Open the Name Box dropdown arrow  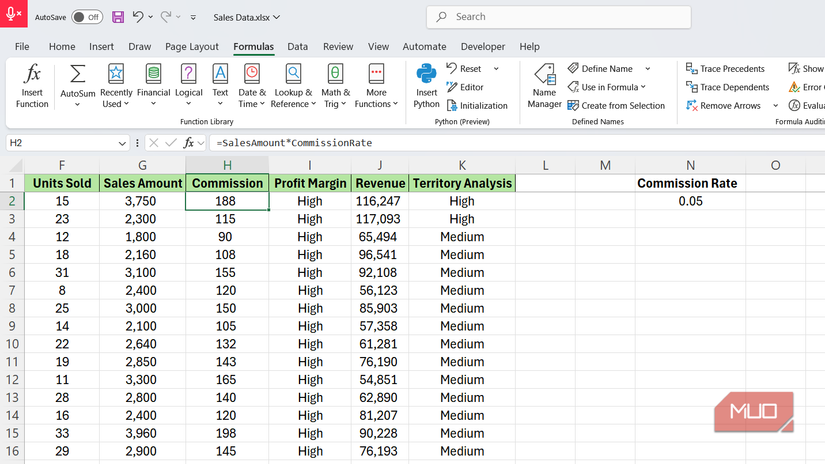point(122,143)
